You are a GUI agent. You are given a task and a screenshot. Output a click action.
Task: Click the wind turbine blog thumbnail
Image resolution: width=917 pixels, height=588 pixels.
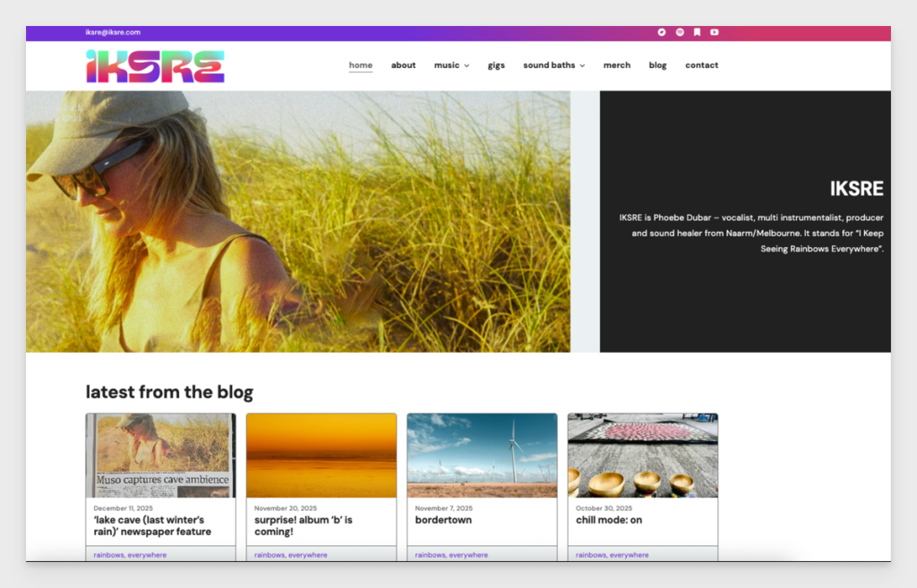[482, 456]
